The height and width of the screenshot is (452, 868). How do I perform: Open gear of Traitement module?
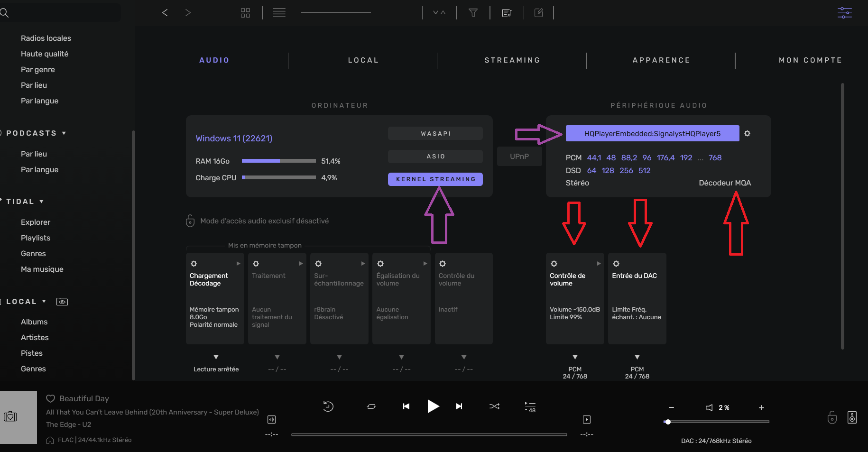256,264
